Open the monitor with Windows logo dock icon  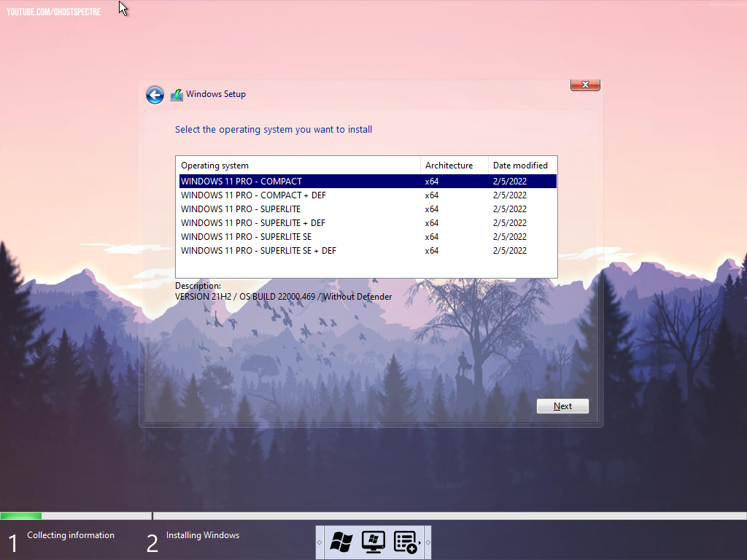click(373, 542)
